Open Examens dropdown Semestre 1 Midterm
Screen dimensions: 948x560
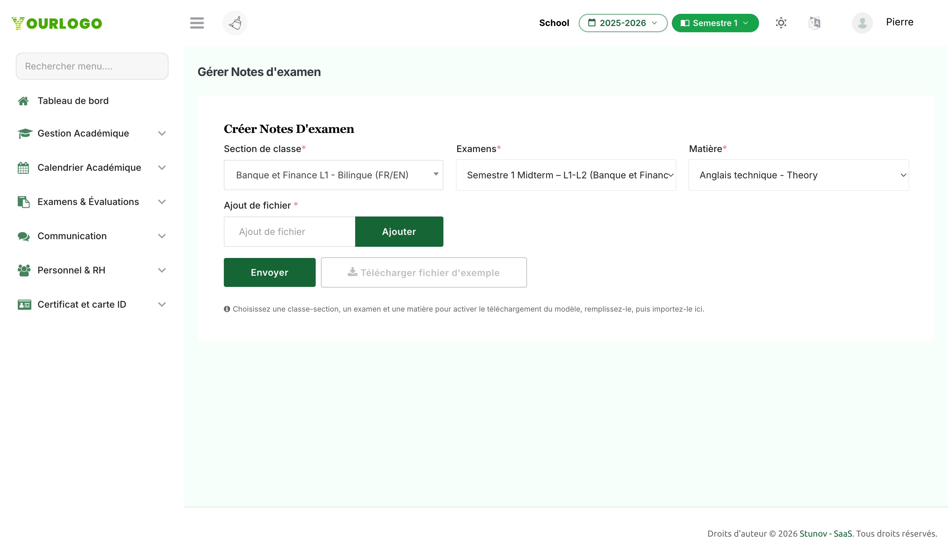coord(566,175)
